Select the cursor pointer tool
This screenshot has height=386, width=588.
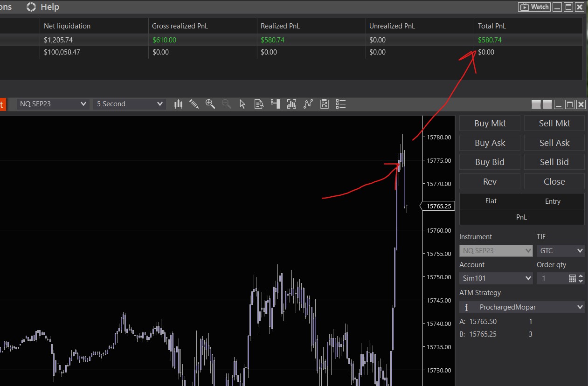point(242,104)
